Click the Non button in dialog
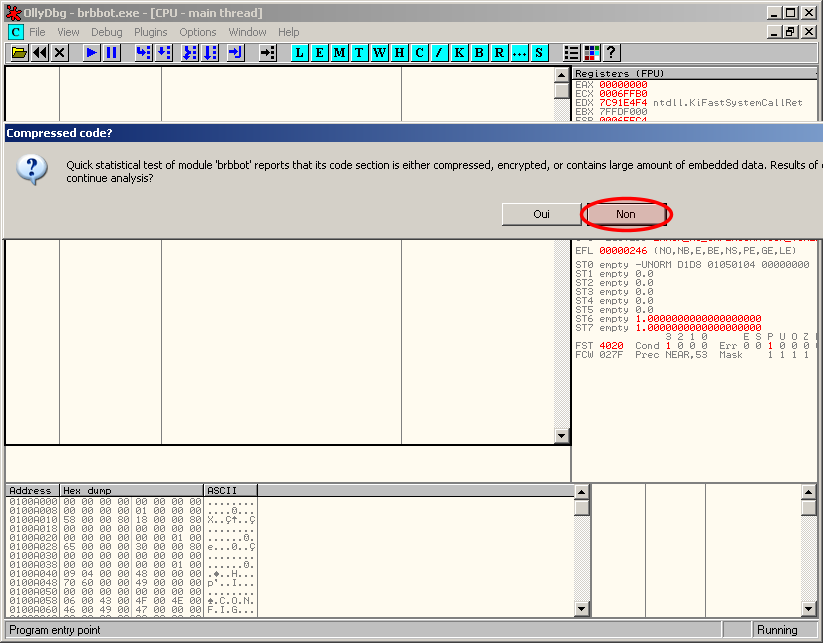823x643 pixels. coord(626,214)
